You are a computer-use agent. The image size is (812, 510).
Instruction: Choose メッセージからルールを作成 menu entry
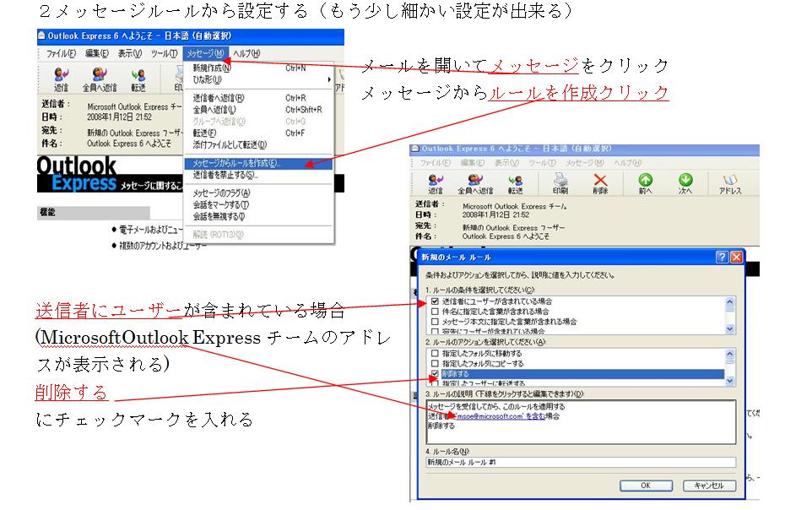click(259, 163)
